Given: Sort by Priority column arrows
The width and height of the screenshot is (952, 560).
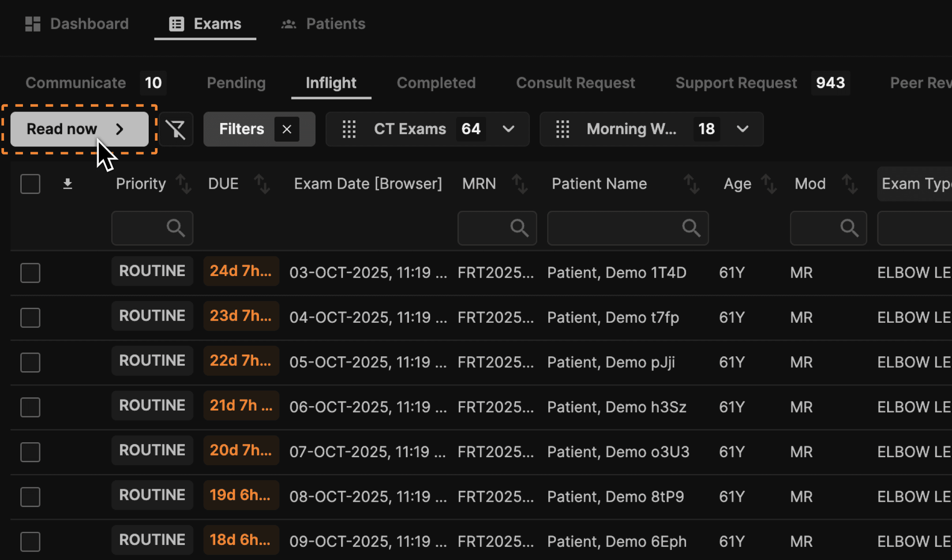Looking at the screenshot, I should [x=184, y=184].
